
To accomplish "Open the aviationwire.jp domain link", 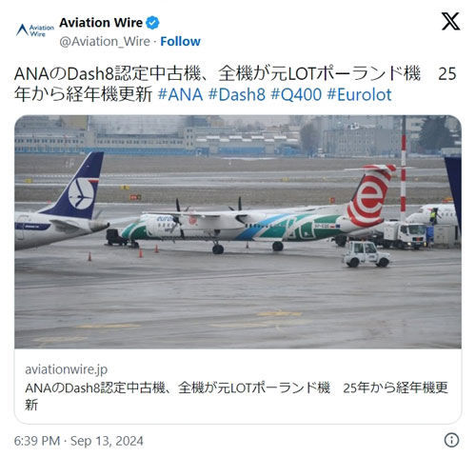I will [x=67, y=369].
